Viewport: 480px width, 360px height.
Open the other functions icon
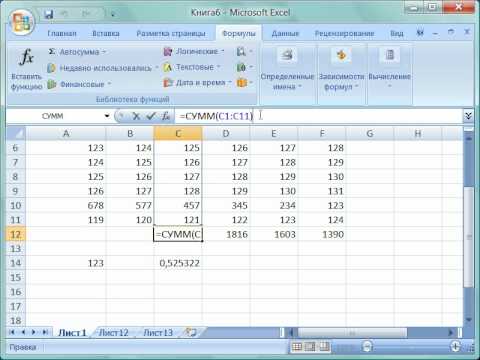click(x=244, y=83)
